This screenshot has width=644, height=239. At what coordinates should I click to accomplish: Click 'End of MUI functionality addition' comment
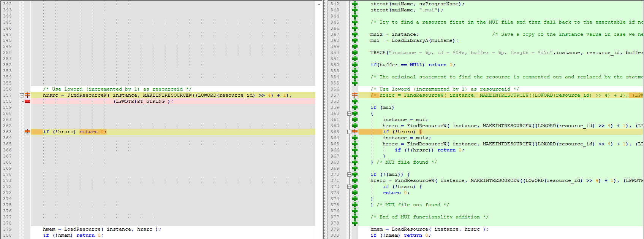click(429, 217)
